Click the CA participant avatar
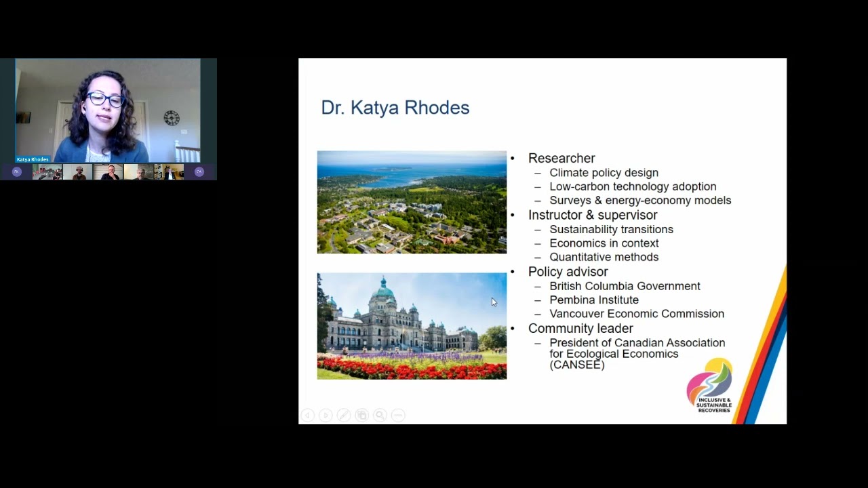868x488 pixels. click(199, 171)
